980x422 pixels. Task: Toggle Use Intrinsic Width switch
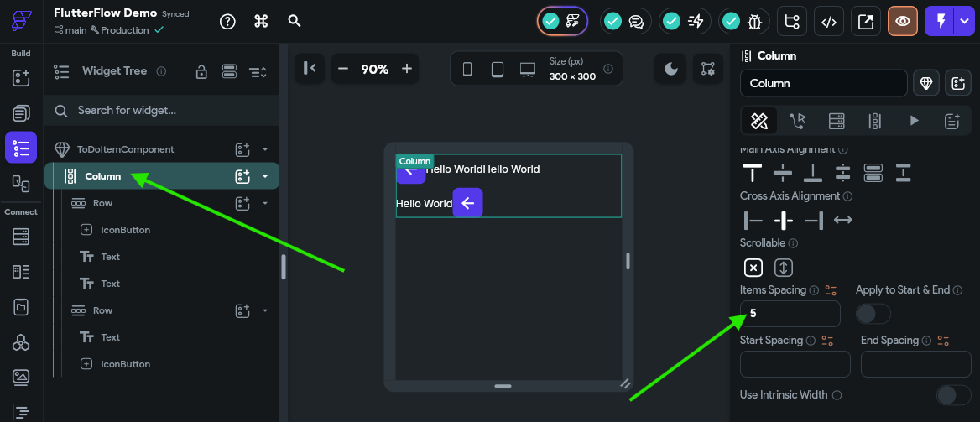click(954, 395)
